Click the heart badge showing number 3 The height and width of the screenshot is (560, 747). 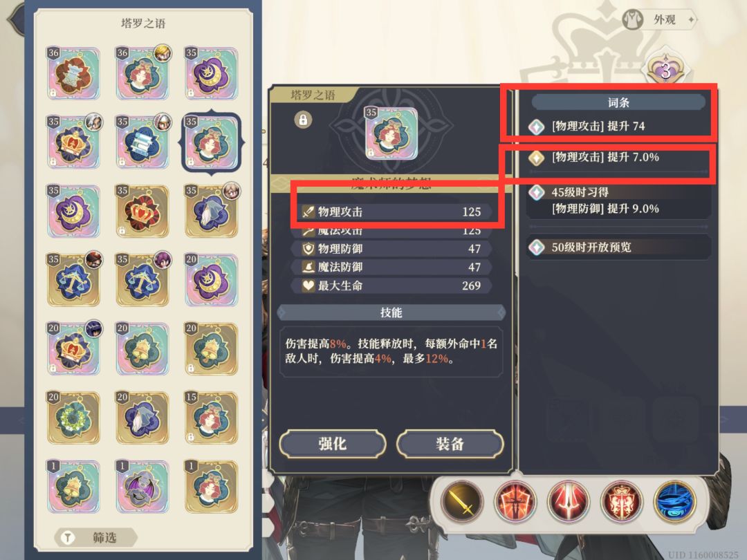pyautogui.click(x=665, y=70)
